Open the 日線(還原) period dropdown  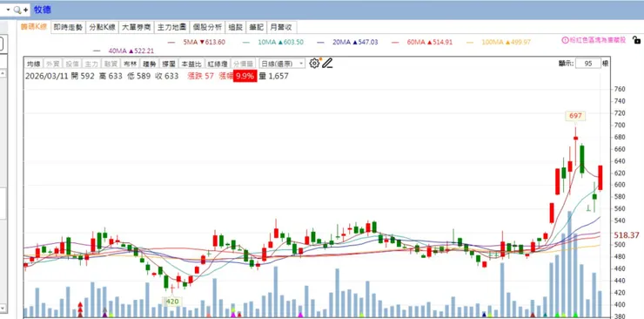(x=282, y=64)
